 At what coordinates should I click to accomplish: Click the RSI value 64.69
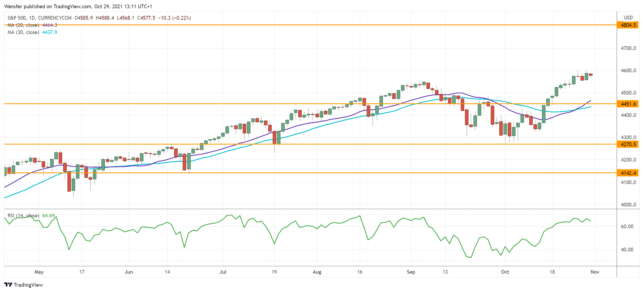pyautogui.click(x=48, y=215)
